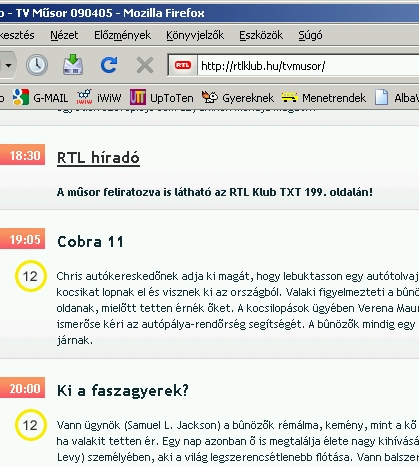Click the UpToTen bookmark icon
The image size is (419, 466).
(138, 97)
